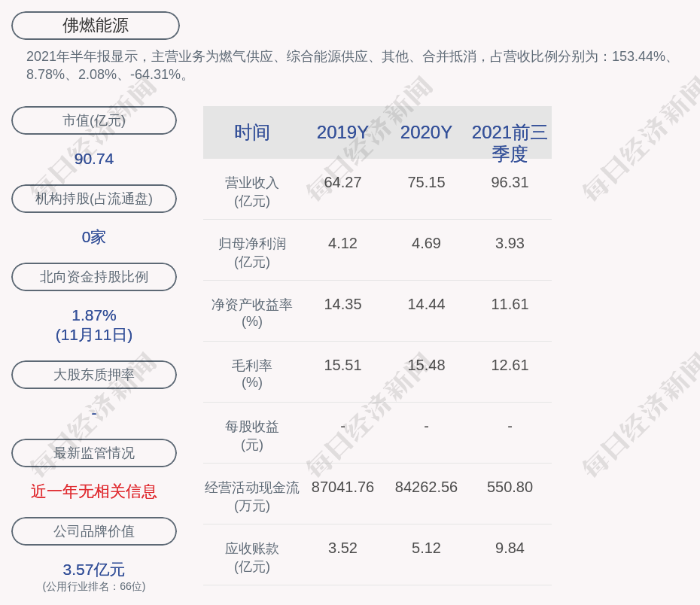This screenshot has height=605, width=700.
Task: Select the 时间 column header
Action: tap(251, 132)
